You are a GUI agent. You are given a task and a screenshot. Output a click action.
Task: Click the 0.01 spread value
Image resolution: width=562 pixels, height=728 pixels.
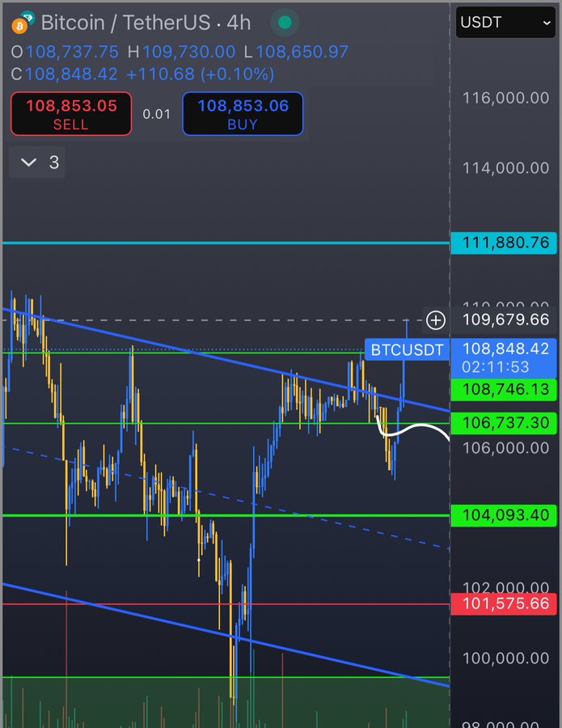pyautogui.click(x=156, y=114)
